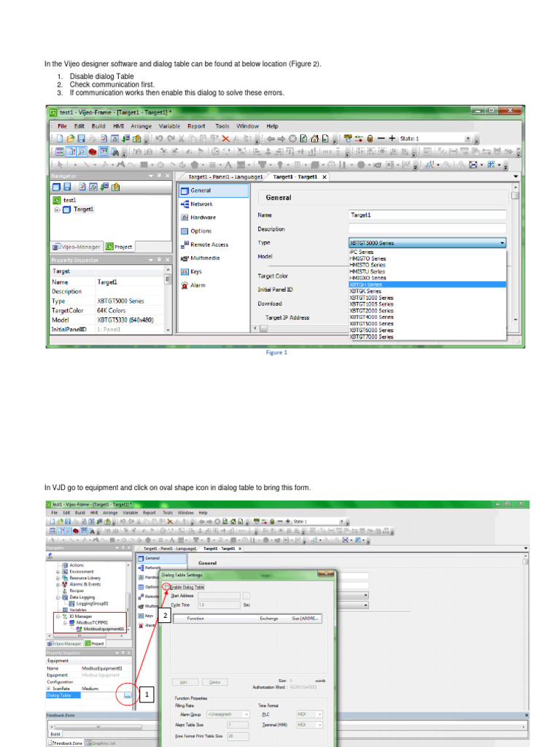Click Navigator save icon in Figure 1
The height and width of the screenshot is (747, 560).
coord(67,187)
